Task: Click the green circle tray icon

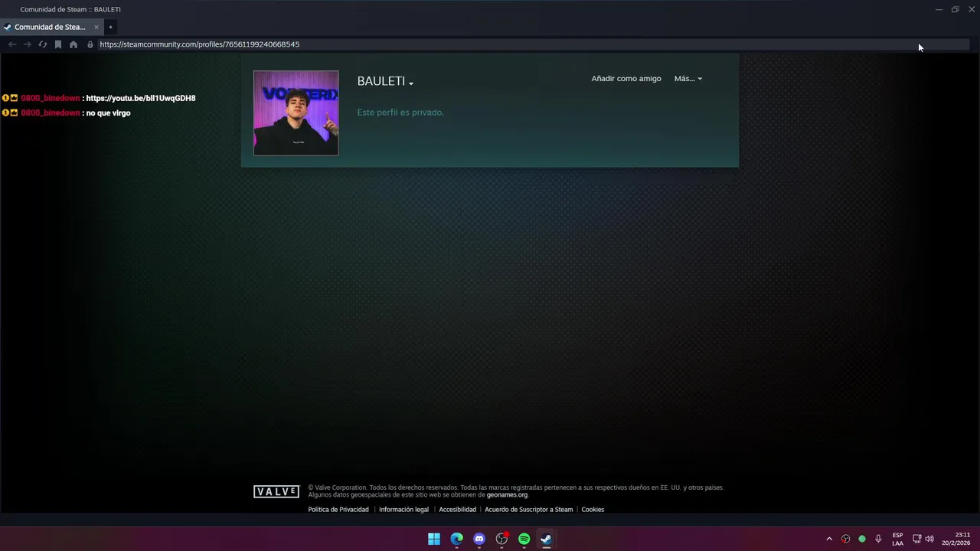Action: tap(862, 539)
